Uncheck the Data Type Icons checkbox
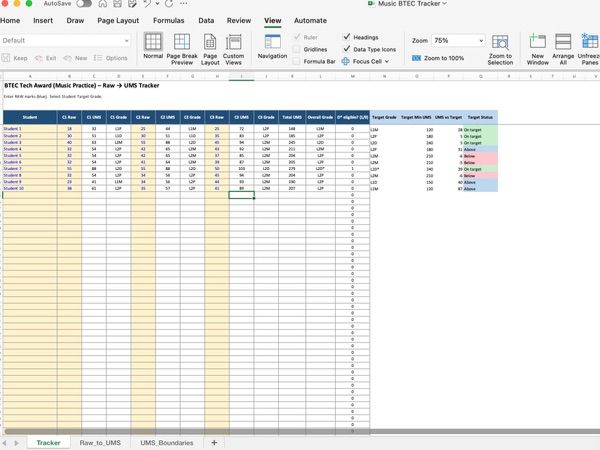600x450 pixels. click(347, 49)
